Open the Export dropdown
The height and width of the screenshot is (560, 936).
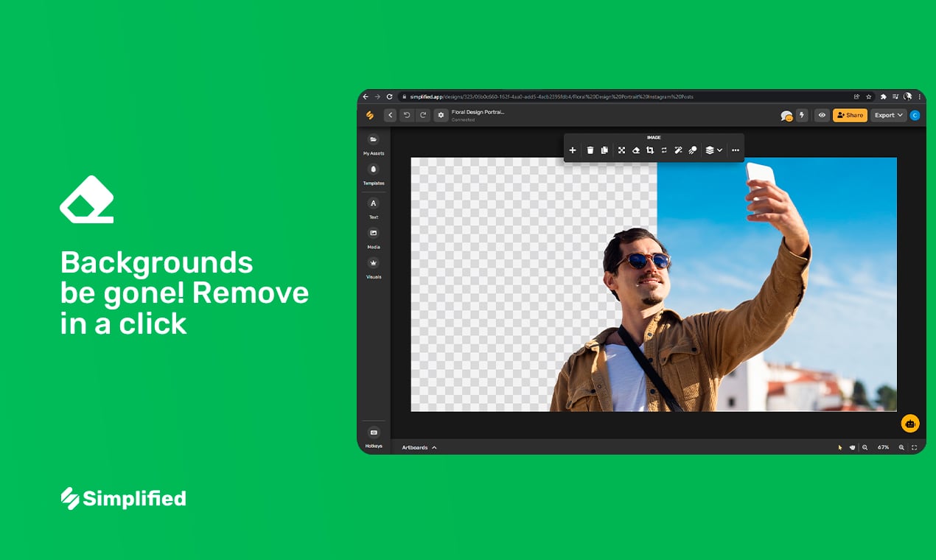click(x=888, y=116)
